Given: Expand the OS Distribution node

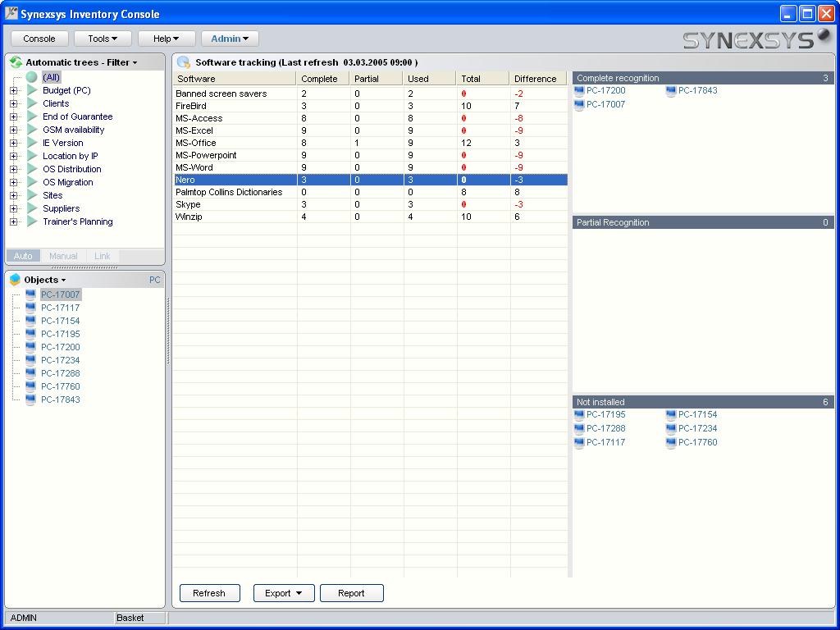Looking at the screenshot, I should pos(13,169).
